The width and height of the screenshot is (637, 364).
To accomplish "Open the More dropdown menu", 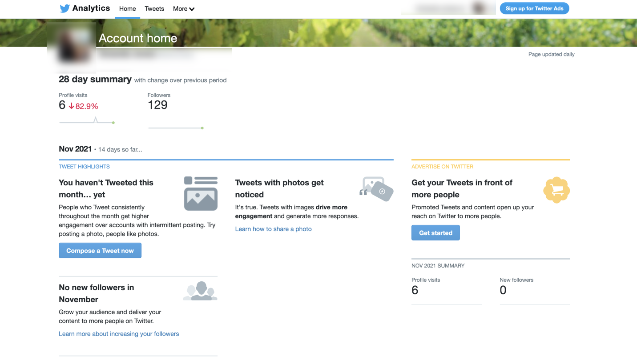I will [x=184, y=9].
